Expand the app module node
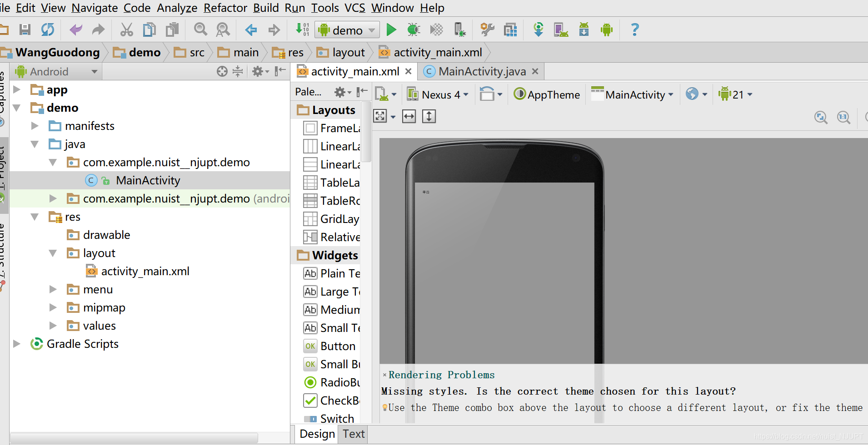Screen dimensions: 868x445 (17, 89)
